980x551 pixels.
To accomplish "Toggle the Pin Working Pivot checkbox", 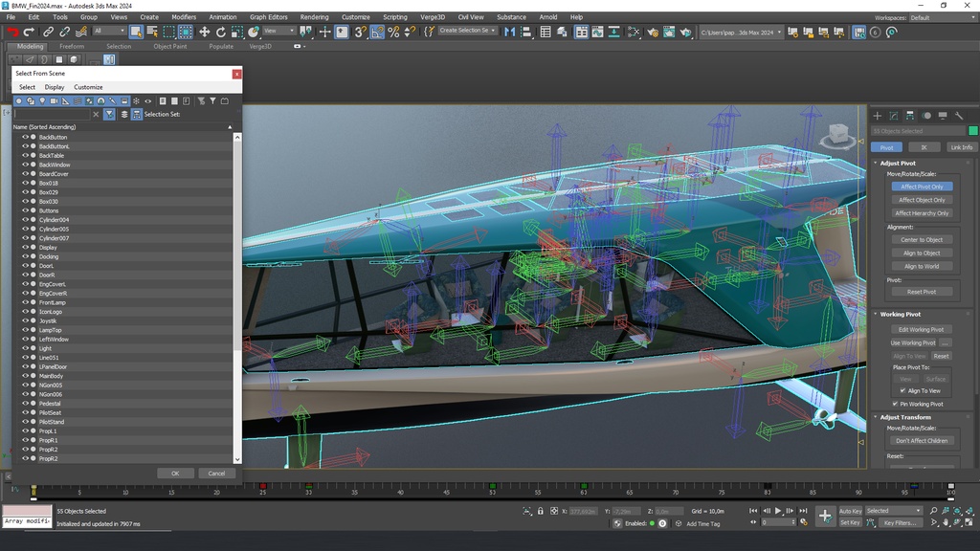I will (895, 404).
